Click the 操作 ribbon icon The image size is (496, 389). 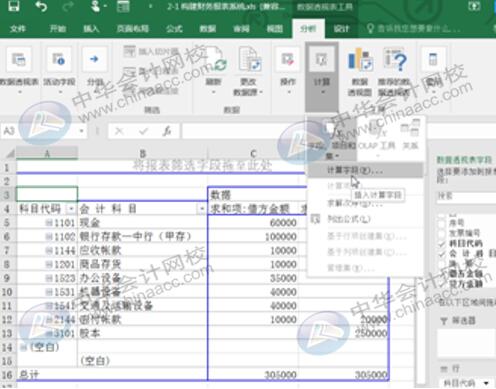click(x=287, y=60)
